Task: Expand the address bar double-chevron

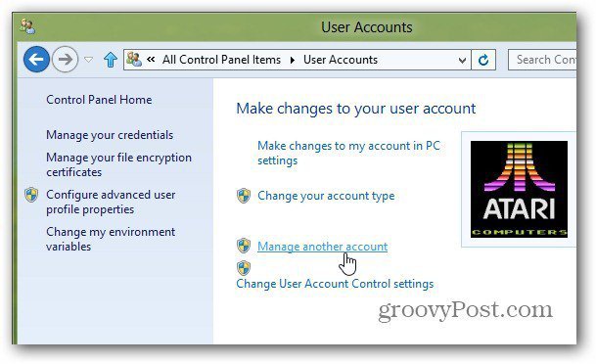Action: tap(151, 60)
